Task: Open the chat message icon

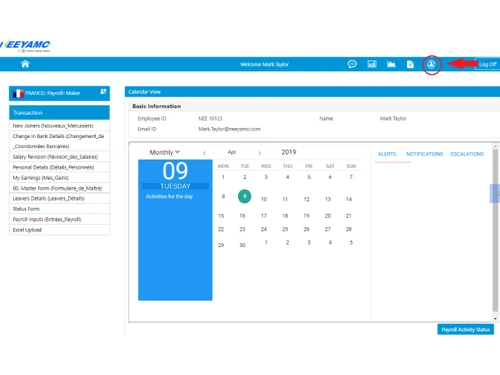Action: (352, 64)
